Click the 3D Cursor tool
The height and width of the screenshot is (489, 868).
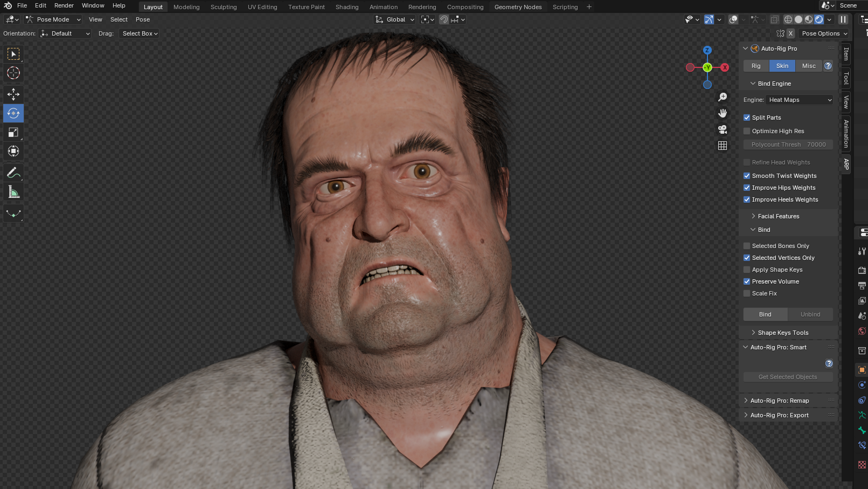click(13, 73)
